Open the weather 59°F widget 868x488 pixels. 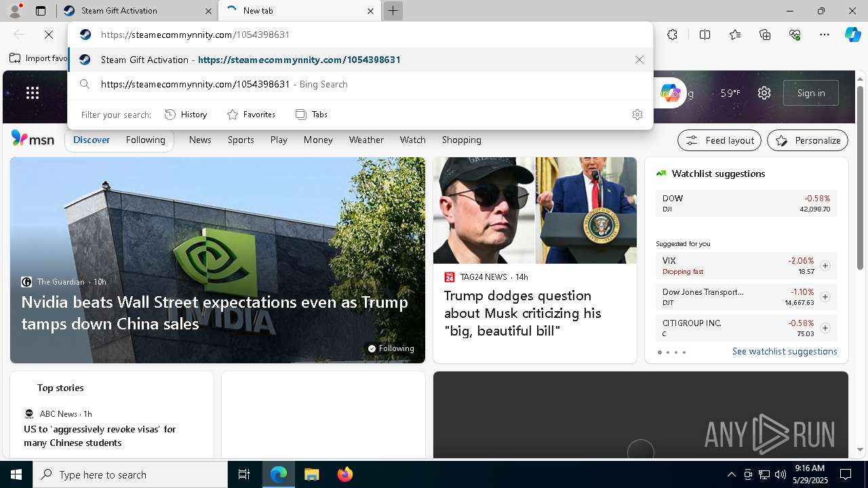tap(730, 93)
